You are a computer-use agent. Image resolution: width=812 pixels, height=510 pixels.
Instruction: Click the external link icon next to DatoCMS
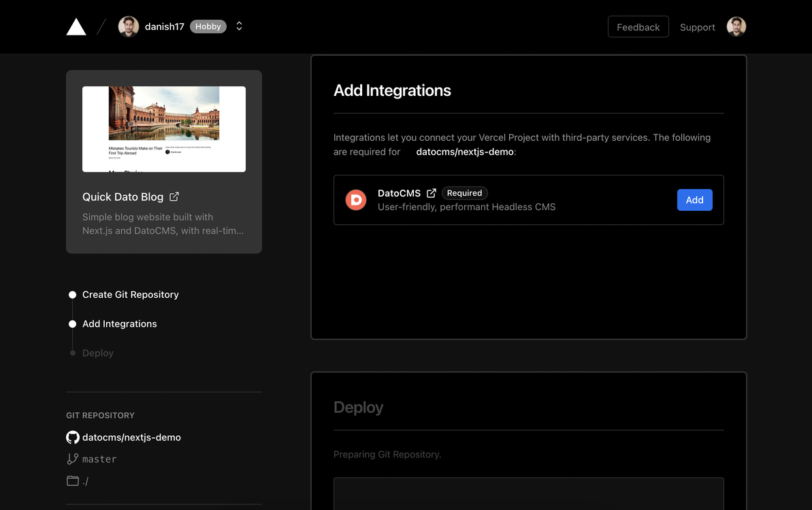(x=432, y=193)
